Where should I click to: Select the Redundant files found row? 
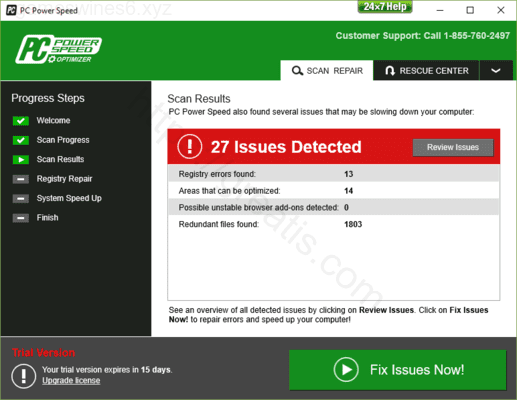[x=333, y=224]
